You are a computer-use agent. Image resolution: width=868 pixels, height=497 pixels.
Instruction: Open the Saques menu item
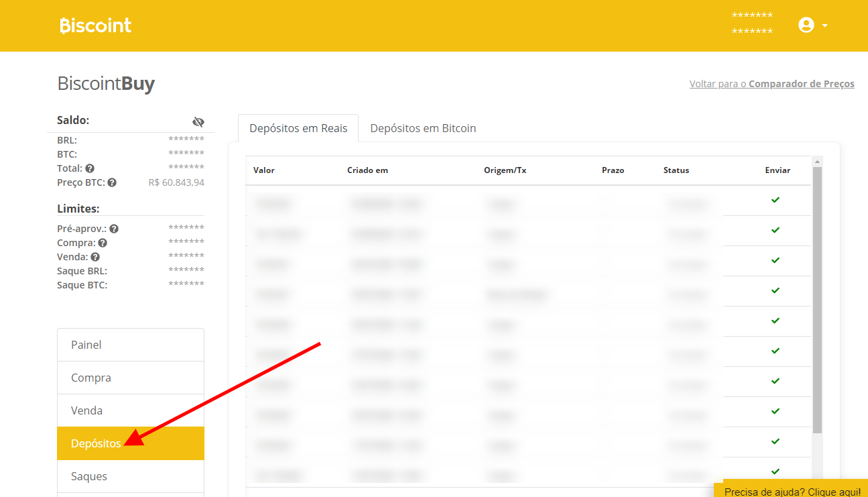click(131, 476)
